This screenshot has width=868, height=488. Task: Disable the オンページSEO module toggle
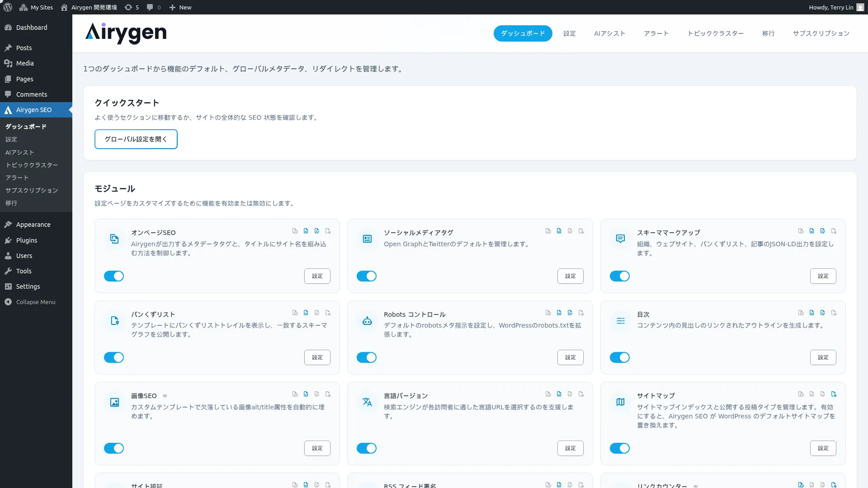coord(113,276)
